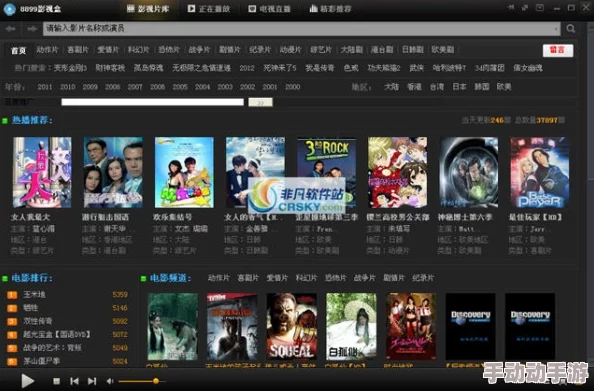This screenshot has width=594, height=391.
Task: Select 动作片 in top category bar
Action: (x=47, y=50)
